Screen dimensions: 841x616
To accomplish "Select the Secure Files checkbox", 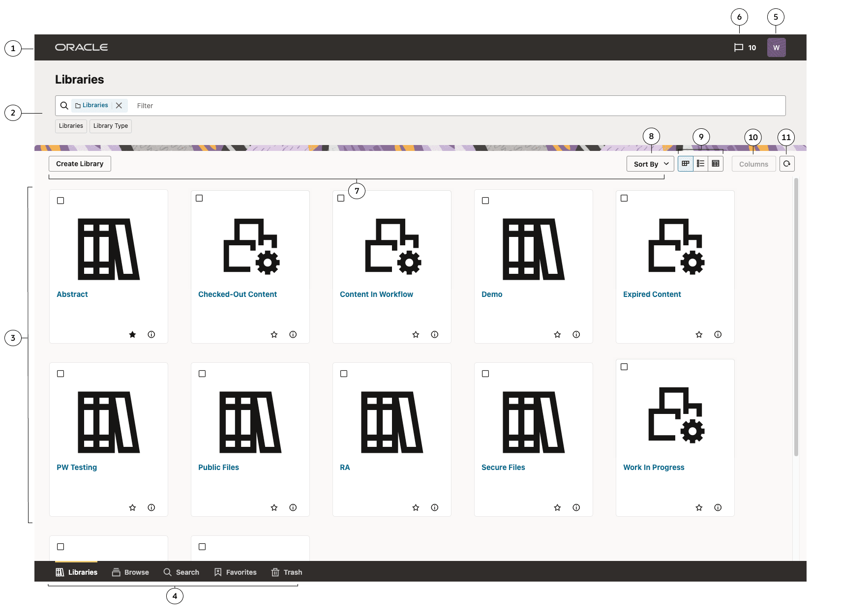I will click(485, 374).
